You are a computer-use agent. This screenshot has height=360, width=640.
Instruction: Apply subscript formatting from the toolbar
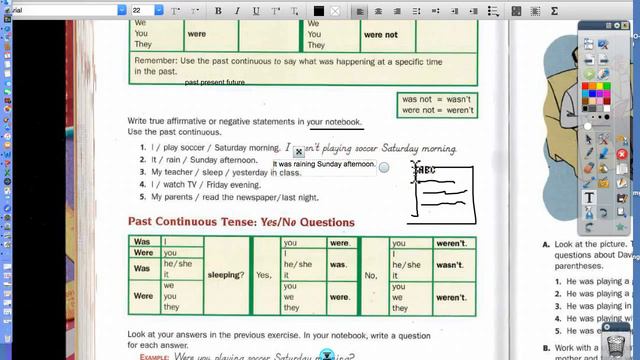click(x=294, y=11)
